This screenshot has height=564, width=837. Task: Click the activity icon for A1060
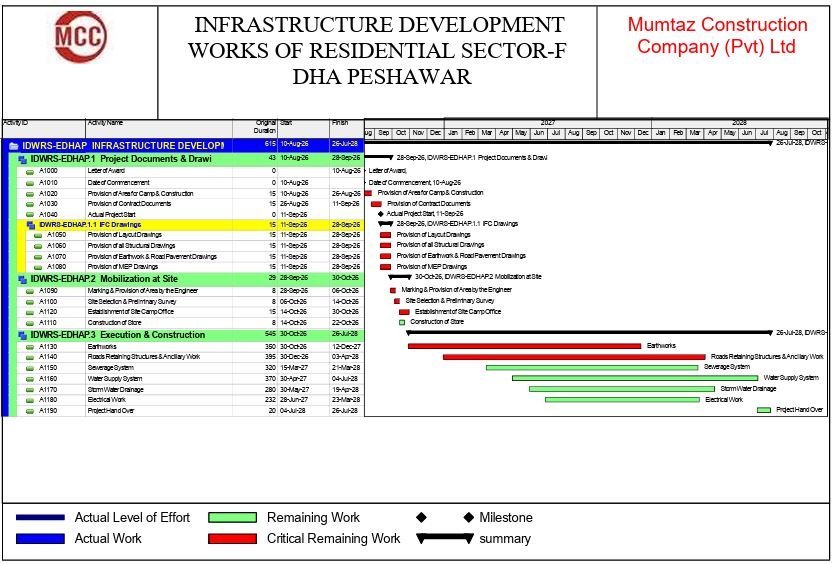point(38,246)
